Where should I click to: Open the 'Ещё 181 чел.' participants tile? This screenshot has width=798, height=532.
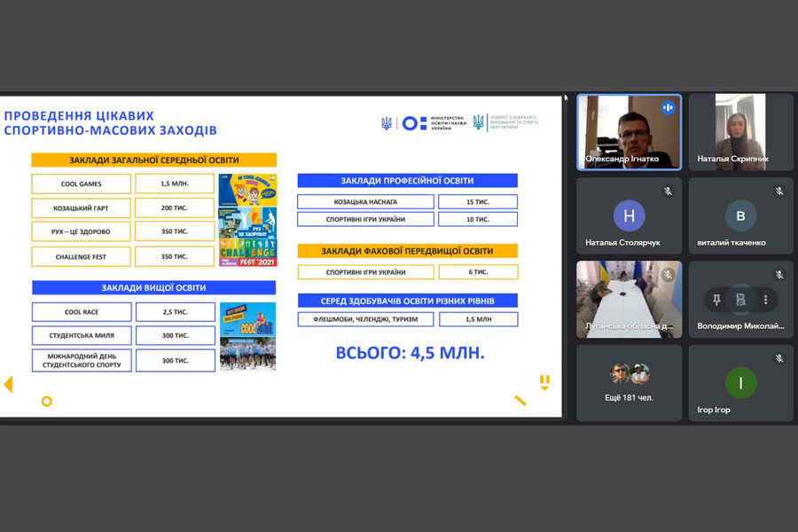click(x=629, y=383)
